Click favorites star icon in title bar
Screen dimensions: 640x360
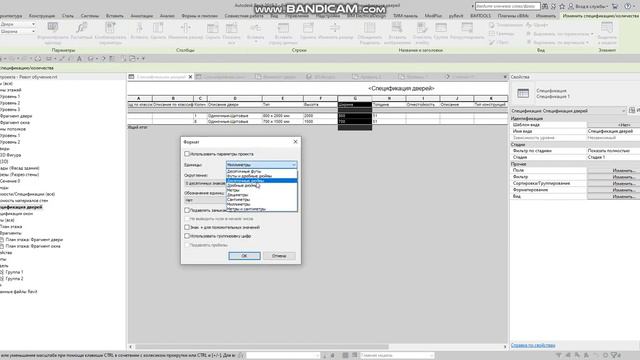point(562,7)
